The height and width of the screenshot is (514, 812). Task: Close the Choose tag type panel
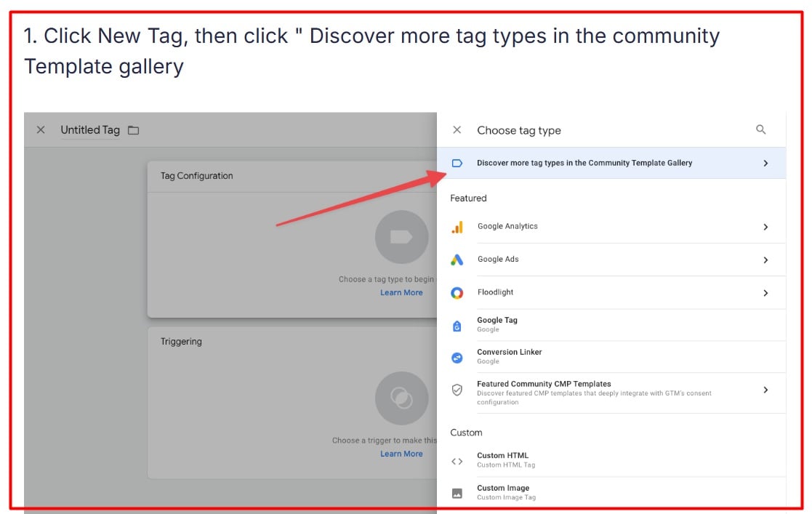457,129
